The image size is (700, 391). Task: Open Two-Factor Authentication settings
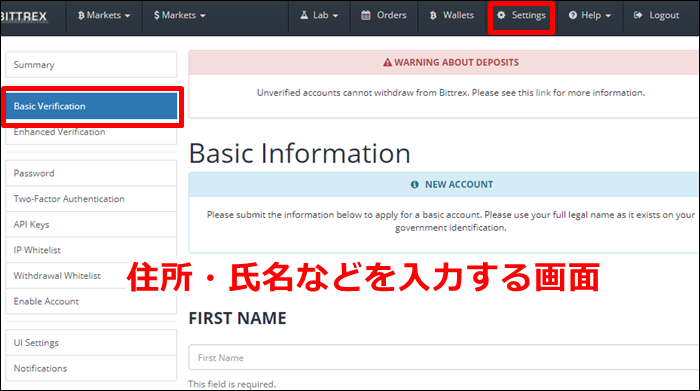tap(91, 199)
